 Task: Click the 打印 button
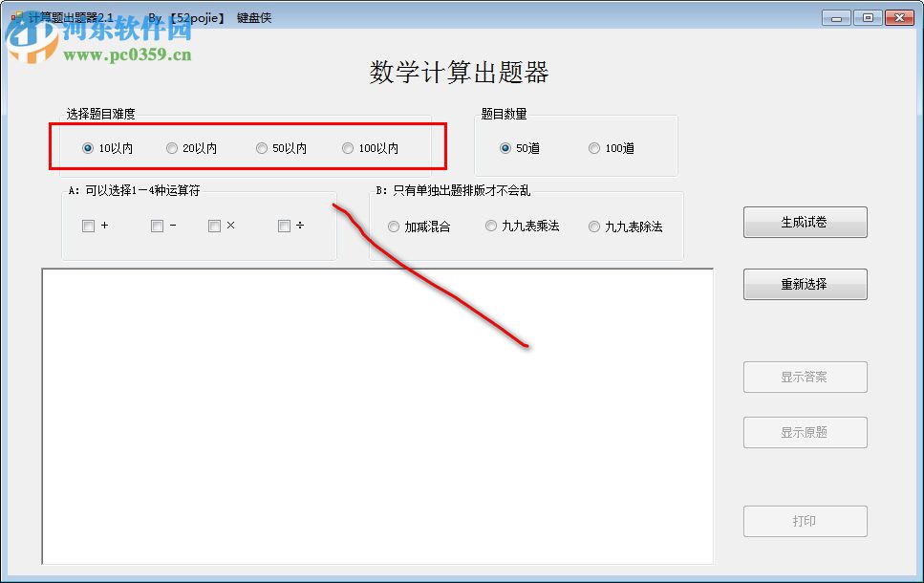[x=805, y=521]
